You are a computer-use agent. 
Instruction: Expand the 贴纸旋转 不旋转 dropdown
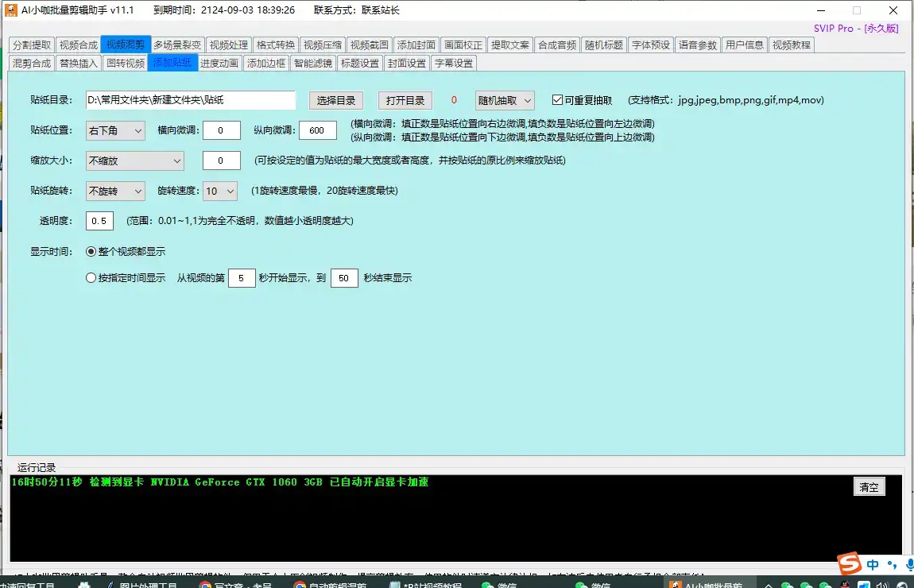(115, 191)
